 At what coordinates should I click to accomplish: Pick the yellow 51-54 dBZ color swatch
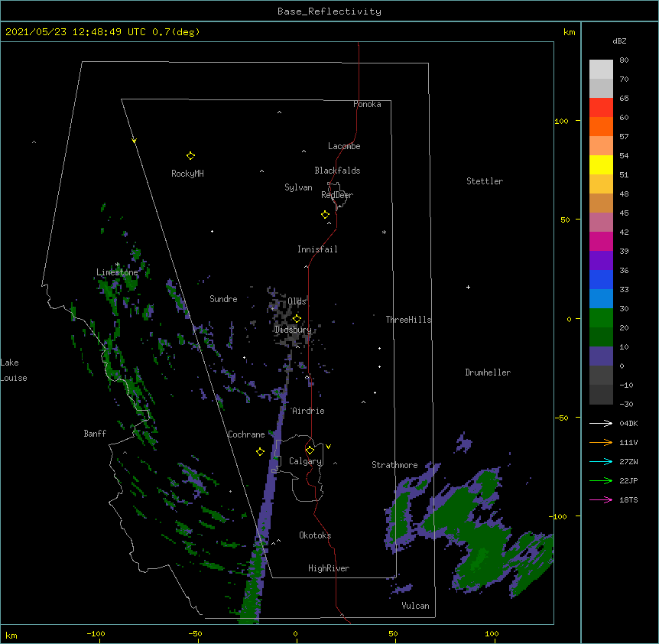601,164
